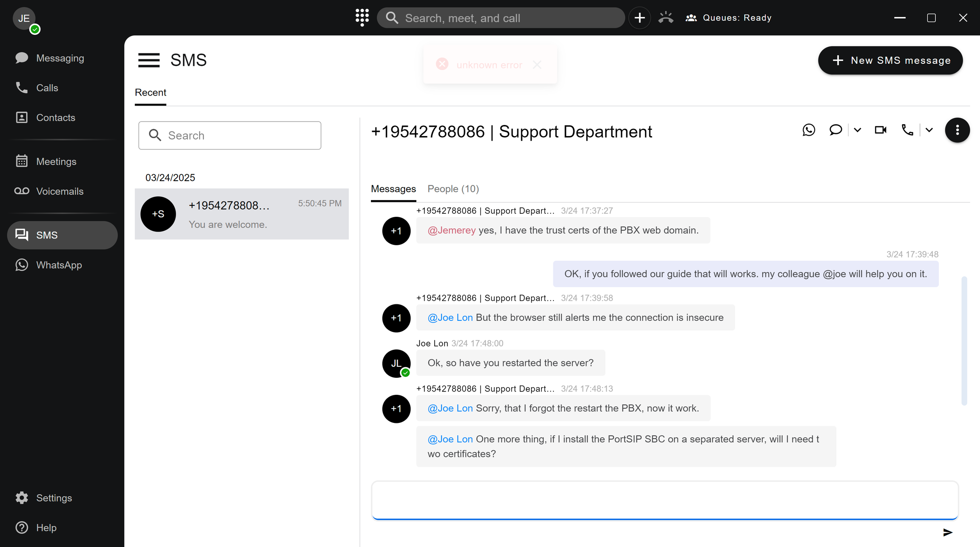
Task: Dismiss the unknown error notification
Action: click(x=537, y=65)
